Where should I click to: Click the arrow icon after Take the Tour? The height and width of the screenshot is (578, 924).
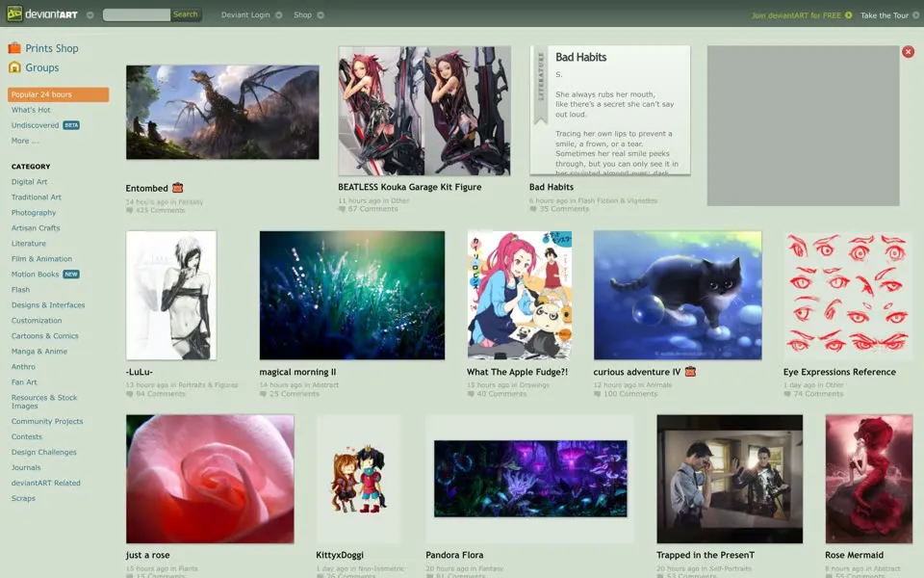coord(915,15)
